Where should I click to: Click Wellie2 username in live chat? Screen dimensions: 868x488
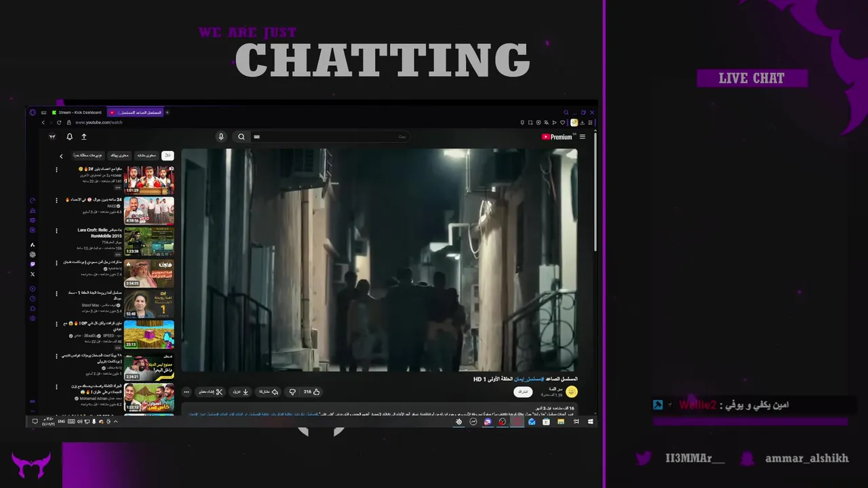pos(698,405)
